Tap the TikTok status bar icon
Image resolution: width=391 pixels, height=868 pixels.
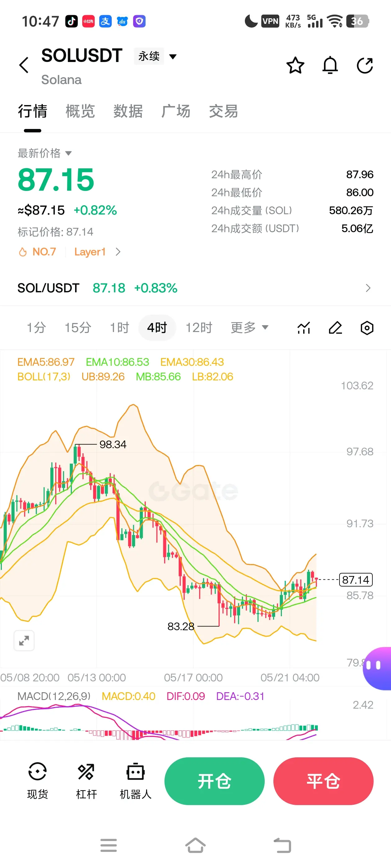(x=71, y=21)
